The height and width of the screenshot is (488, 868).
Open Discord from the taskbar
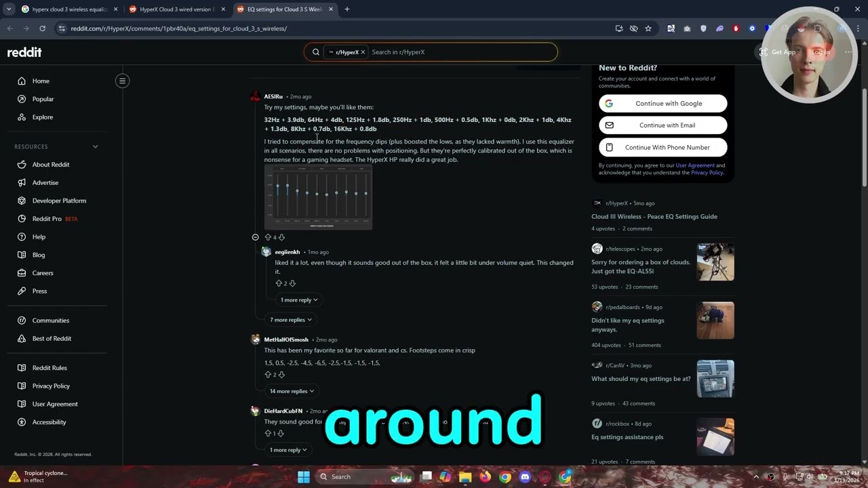coord(525,476)
